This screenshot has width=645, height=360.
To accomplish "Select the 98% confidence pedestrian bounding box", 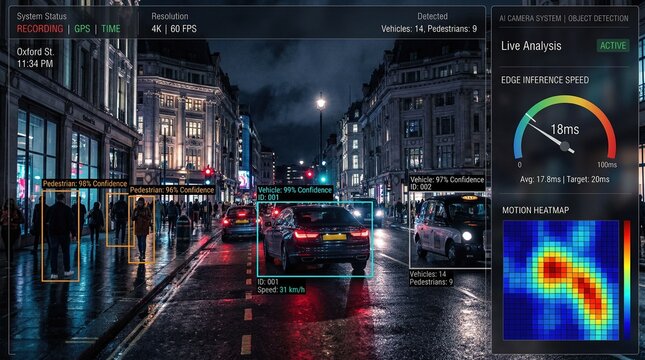I will [60, 235].
